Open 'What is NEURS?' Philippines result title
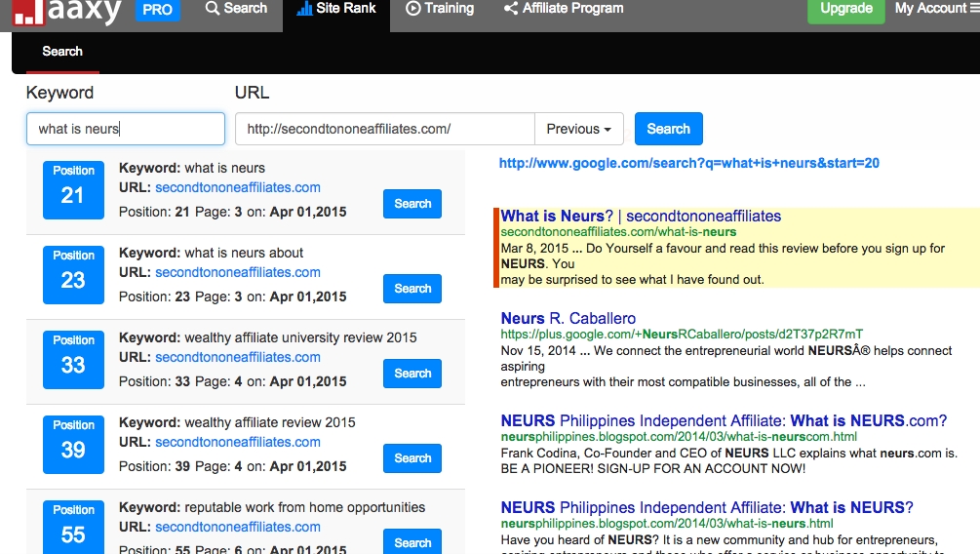 click(707, 507)
